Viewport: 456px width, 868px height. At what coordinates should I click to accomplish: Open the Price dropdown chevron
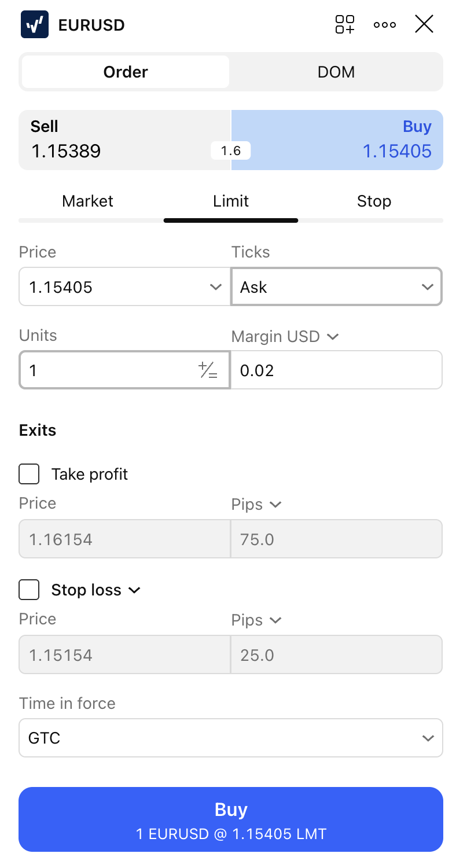215,287
